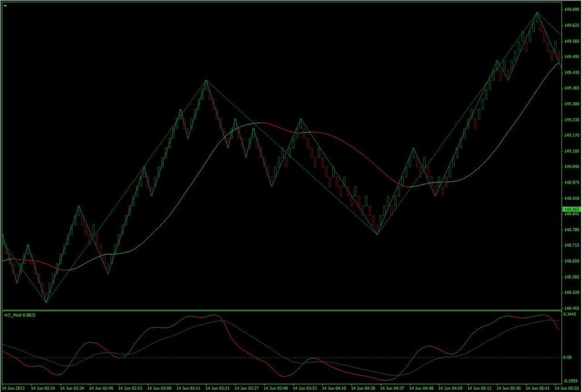The width and height of the screenshot is (582, 392).
Task: Click the highlighted current price label 148.865
Action: tap(571, 210)
